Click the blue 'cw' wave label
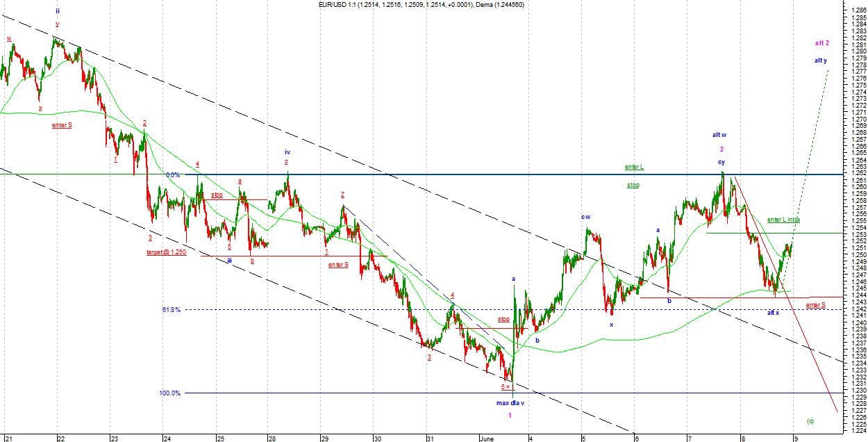868x442 pixels. tap(586, 216)
